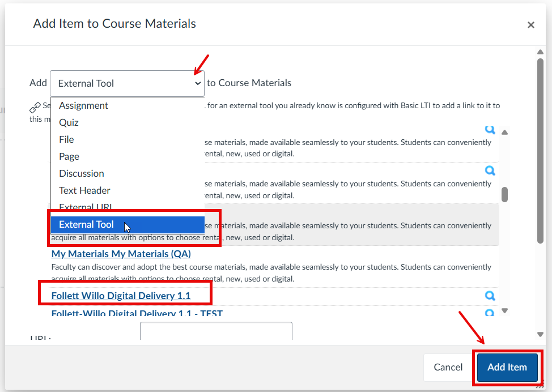Image resolution: width=552 pixels, height=392 pixels.
Task: Open the My Materials My Materials (QA) link
Action: tap(121, 254)
